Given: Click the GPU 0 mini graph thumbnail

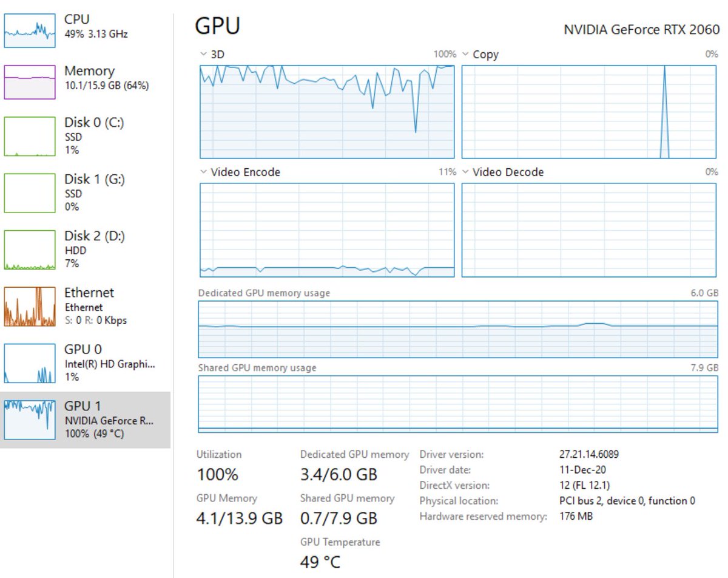Looking at the screenshot, I should click(x=29, y=364).
